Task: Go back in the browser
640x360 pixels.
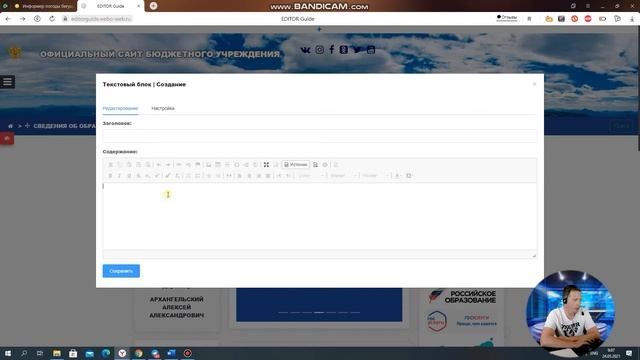Action: point(8,19)
